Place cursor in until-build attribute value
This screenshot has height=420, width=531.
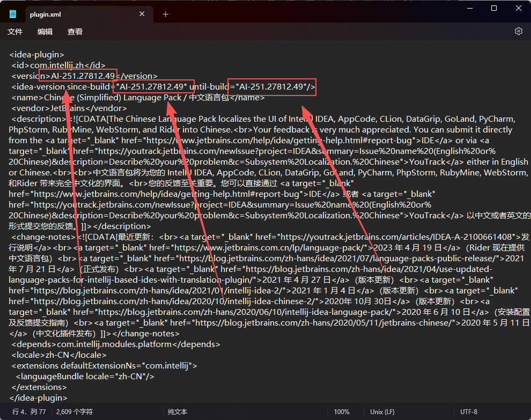tap(272, 87)
